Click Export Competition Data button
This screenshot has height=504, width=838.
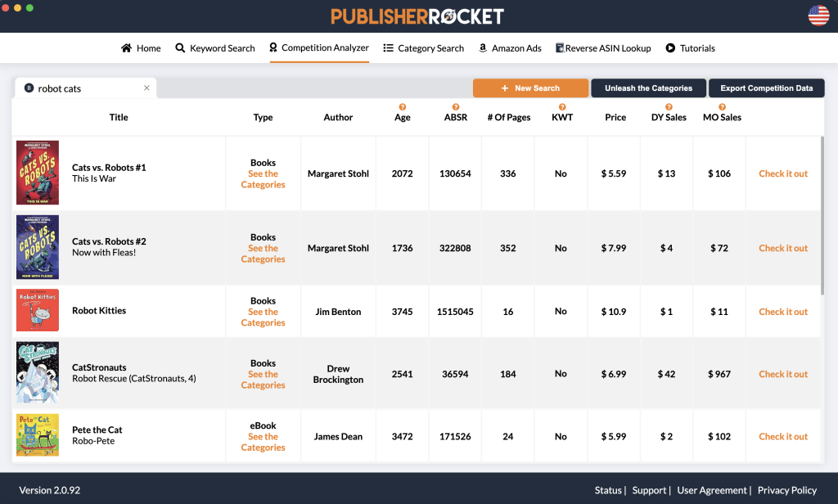point(766,88)
